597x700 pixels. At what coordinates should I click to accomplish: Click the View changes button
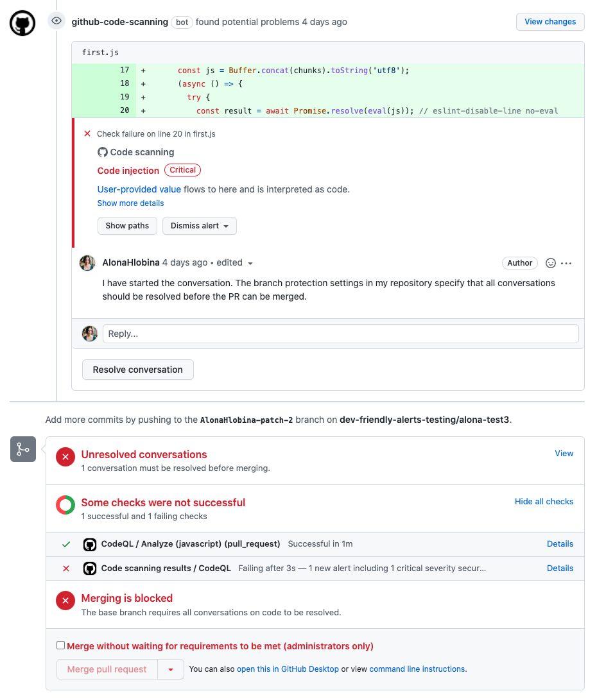[x=550, y=22]
